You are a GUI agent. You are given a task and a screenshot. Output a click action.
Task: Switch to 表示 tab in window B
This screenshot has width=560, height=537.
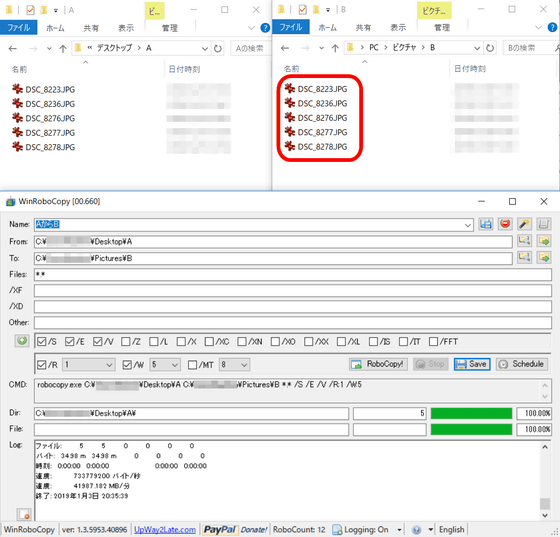pos(398,27)
